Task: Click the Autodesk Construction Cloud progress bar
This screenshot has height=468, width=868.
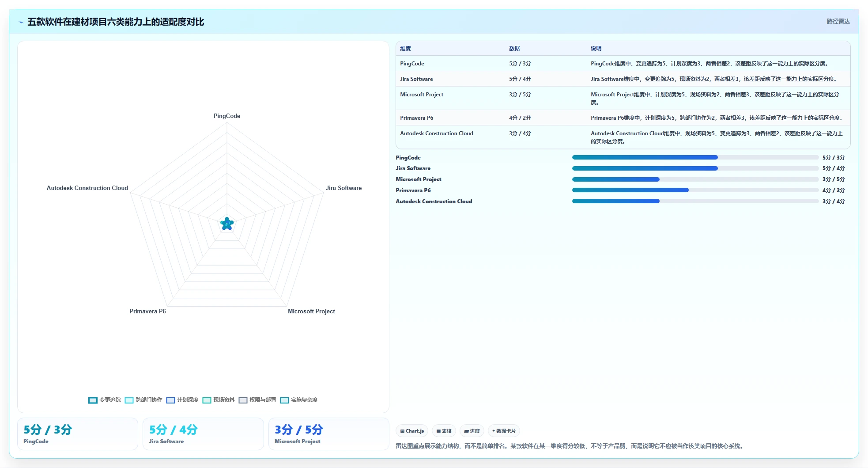Action: coord(695,201)
